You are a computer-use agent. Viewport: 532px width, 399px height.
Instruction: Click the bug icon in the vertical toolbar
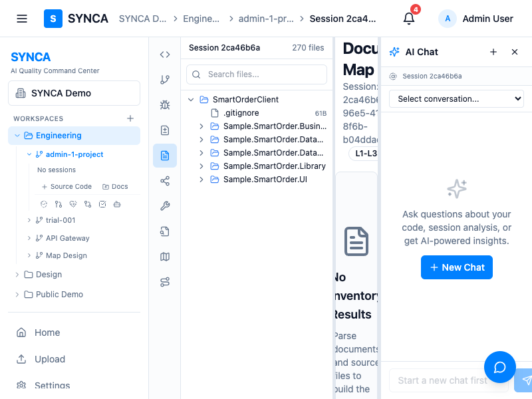click(x=165, y=105)
